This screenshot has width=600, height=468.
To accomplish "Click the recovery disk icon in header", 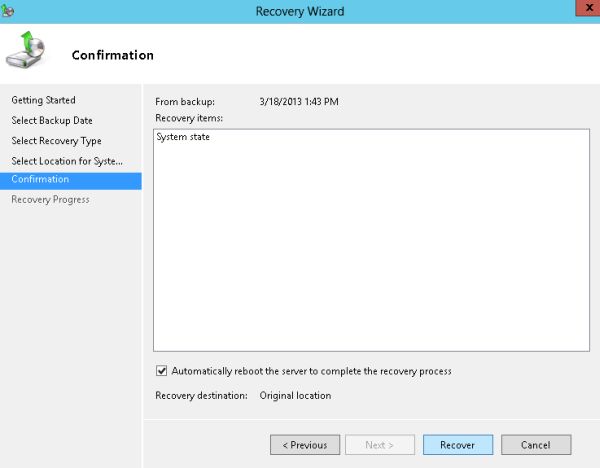I will pyautogui.click(x=25, y=50).
